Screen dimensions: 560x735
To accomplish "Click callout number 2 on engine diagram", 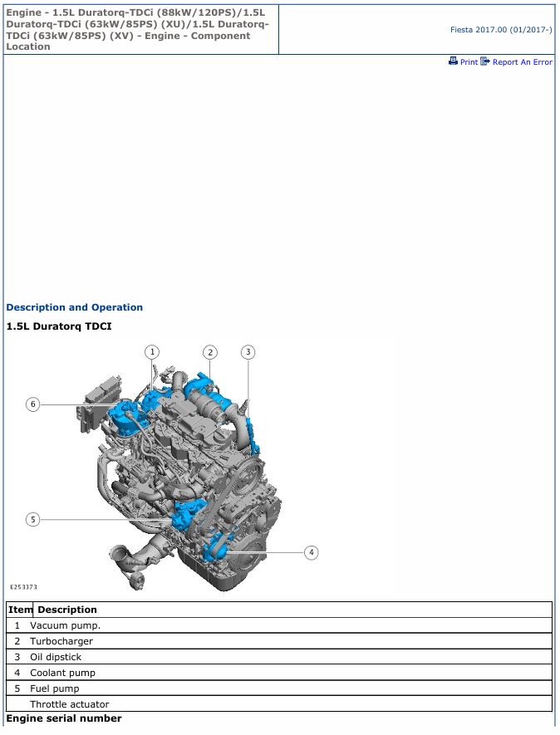I will click(210, 352).
